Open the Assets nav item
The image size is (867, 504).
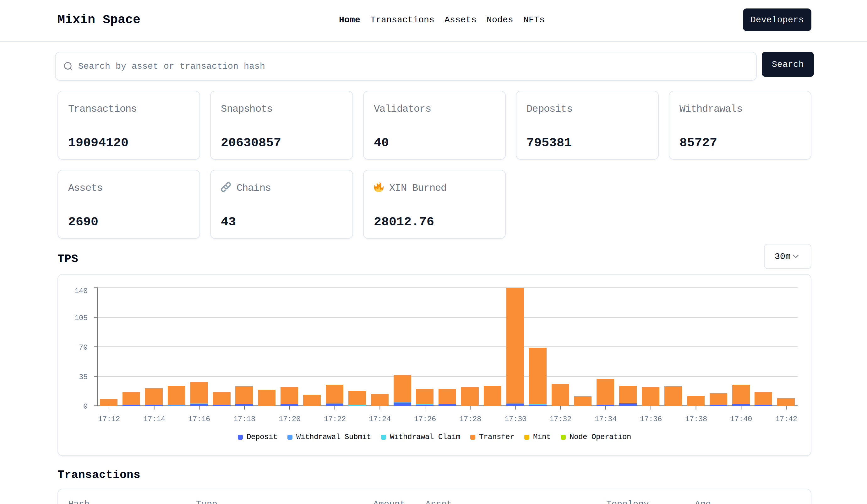[x=460, y=19]
